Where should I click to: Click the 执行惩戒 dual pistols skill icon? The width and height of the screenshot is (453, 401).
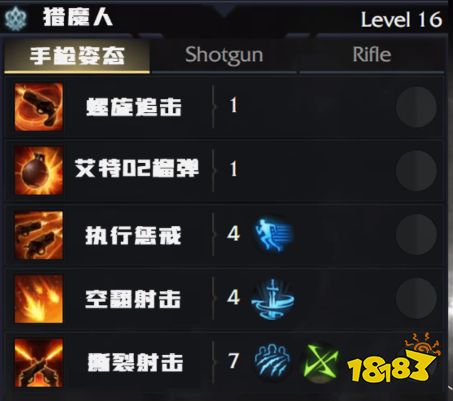point(39,235)
